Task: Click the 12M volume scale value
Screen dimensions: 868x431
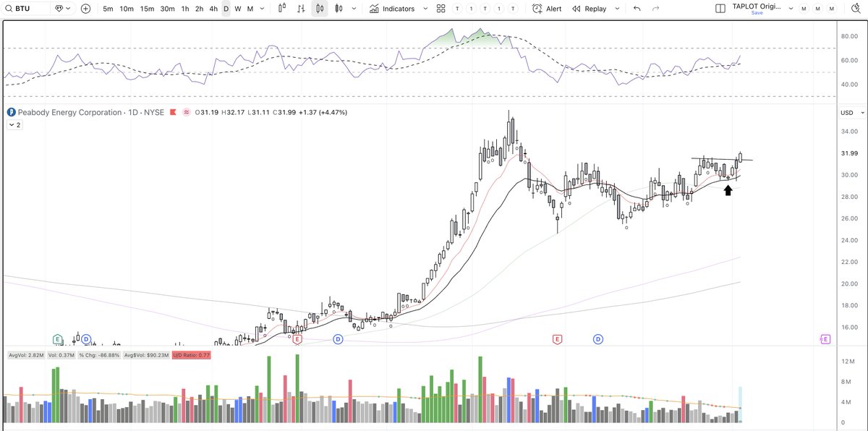Action: pyautogui.click(x=848, y=362)
